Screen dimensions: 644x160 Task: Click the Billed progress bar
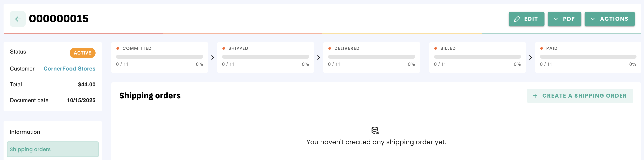(x=477, y=57)
